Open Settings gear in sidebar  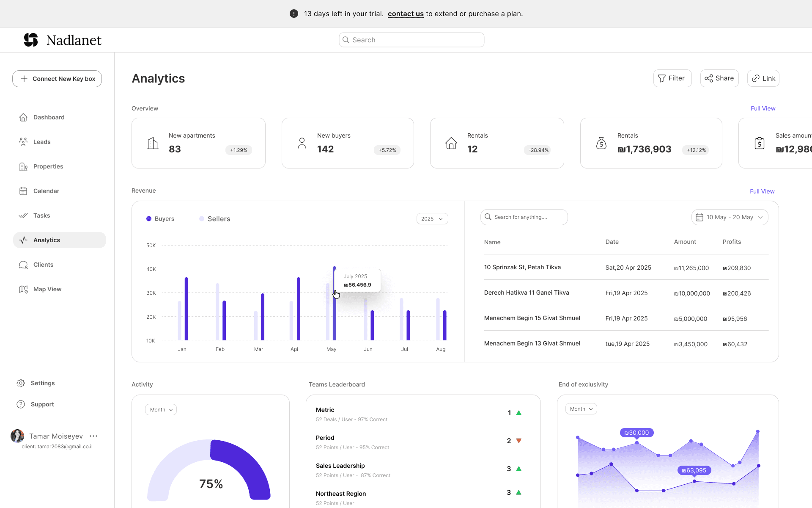[21, 383]
